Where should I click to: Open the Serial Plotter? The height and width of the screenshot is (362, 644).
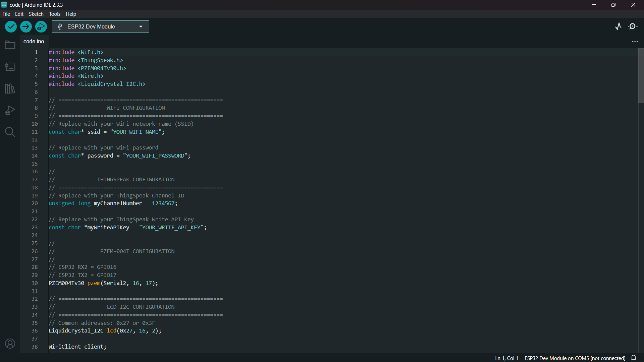[x=618, y=26]
